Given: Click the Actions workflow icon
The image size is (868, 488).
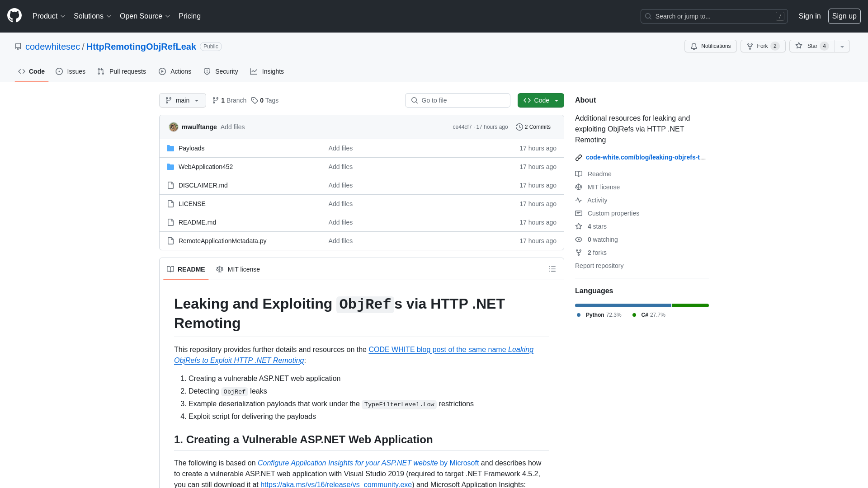Looking at the screenshot, I should [162, 71].
